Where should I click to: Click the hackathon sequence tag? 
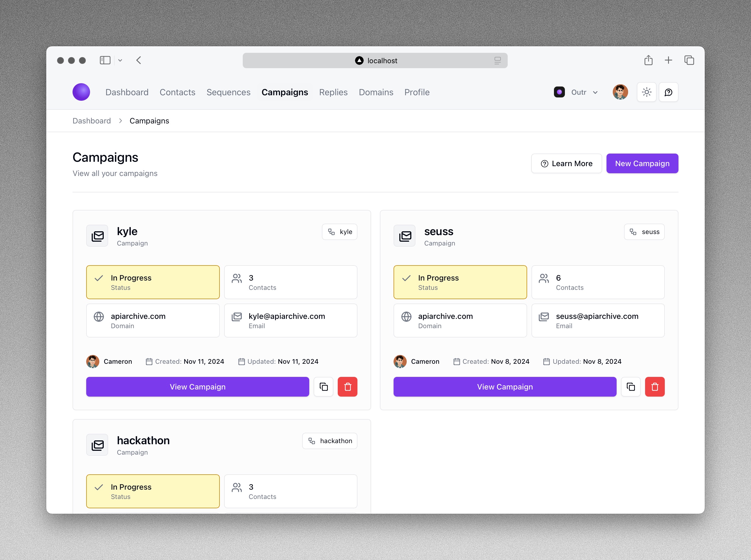330,441
